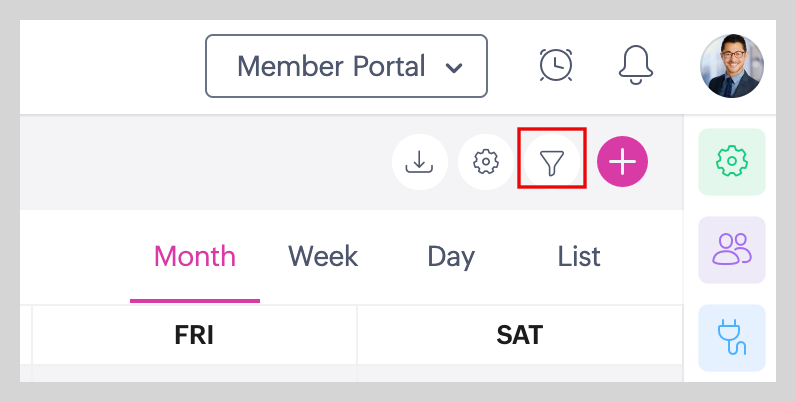This screenshot has width=796, height=402.
Task: Open the purple people sidebar icon
Action: click(x=732, y=249)
